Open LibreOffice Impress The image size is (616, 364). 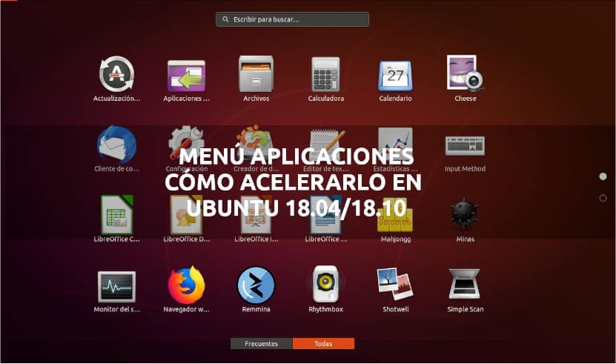click(x=256, y=215)
